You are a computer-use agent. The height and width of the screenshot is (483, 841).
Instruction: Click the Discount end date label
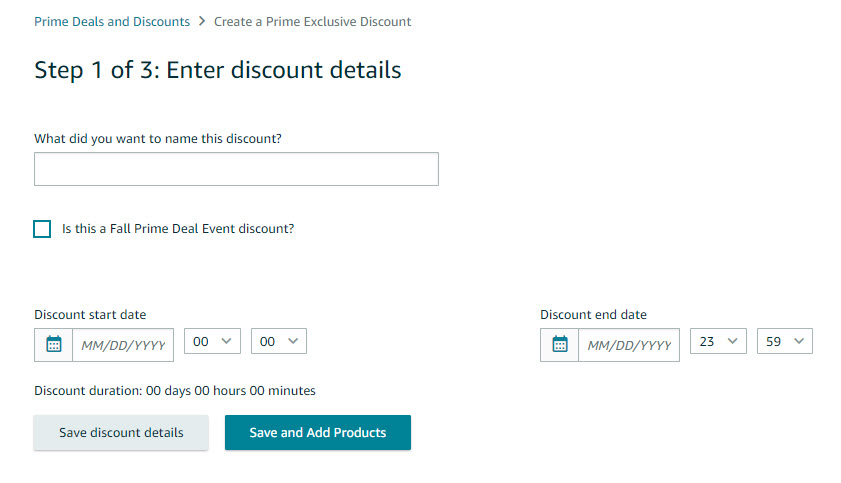[593, 315]
